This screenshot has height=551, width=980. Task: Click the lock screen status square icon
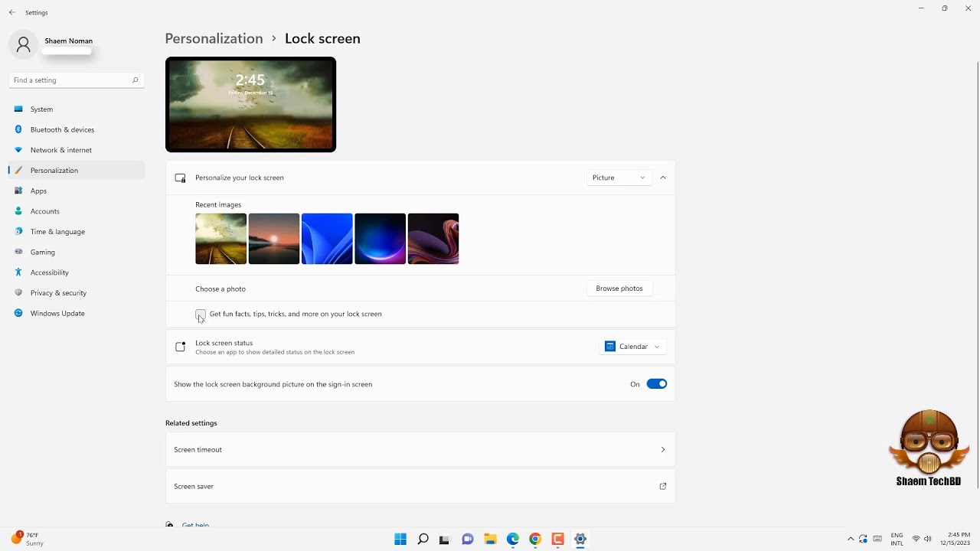point(181,347)
